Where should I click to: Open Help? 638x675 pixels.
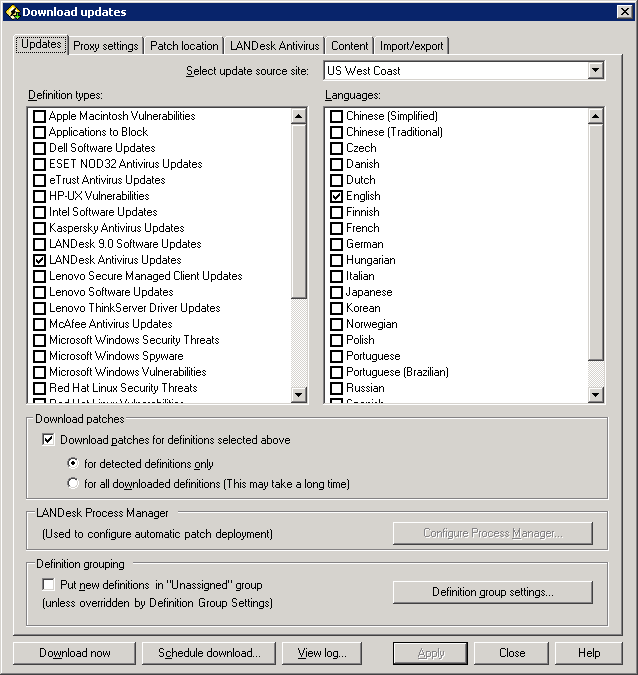tap(588, 653)
